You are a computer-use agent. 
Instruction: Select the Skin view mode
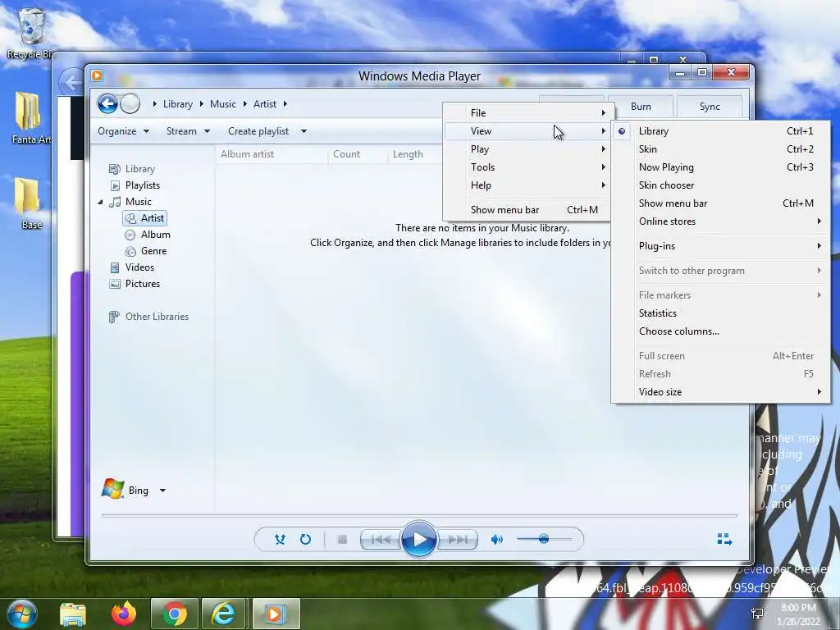click(720, 149)
